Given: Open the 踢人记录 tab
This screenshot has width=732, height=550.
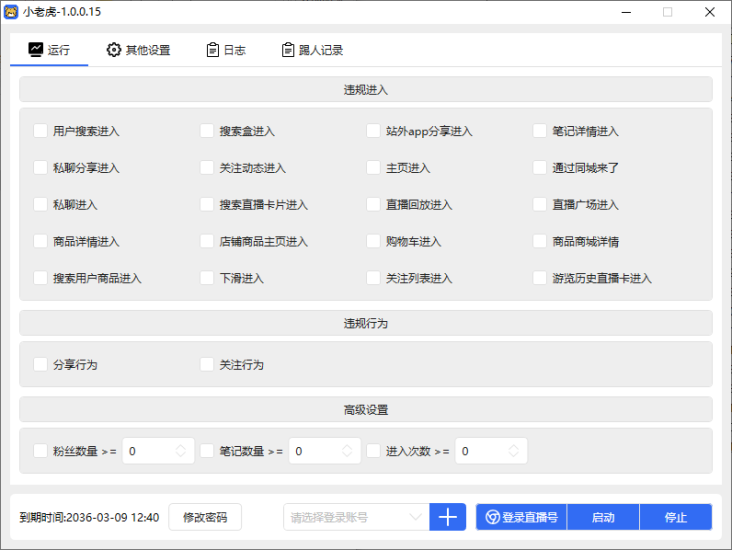Looking at the screenshot, I should (x=312, y=49).
